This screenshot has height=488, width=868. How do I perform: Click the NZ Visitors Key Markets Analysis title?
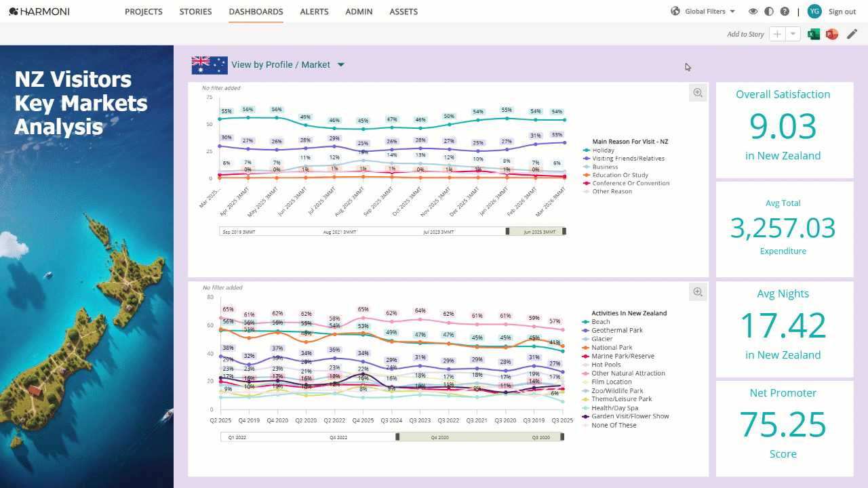click(x=81, y=103)
